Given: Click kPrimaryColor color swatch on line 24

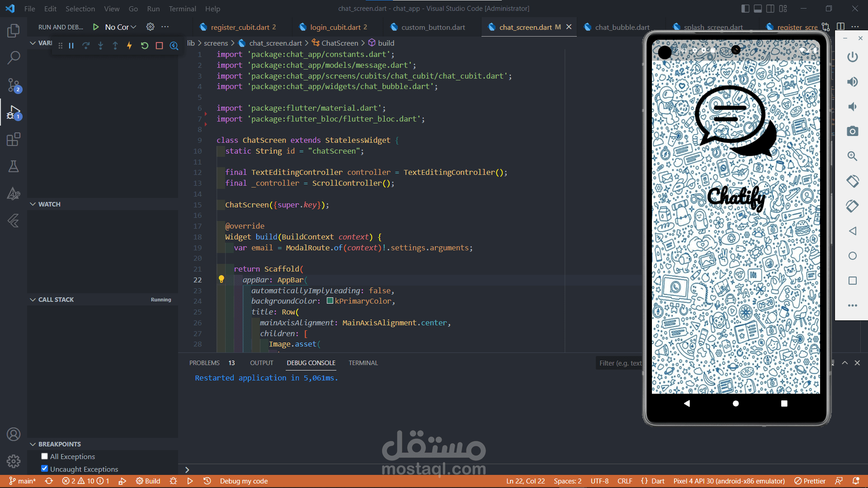Looking at the screenshot, I should tap(330, 301).
